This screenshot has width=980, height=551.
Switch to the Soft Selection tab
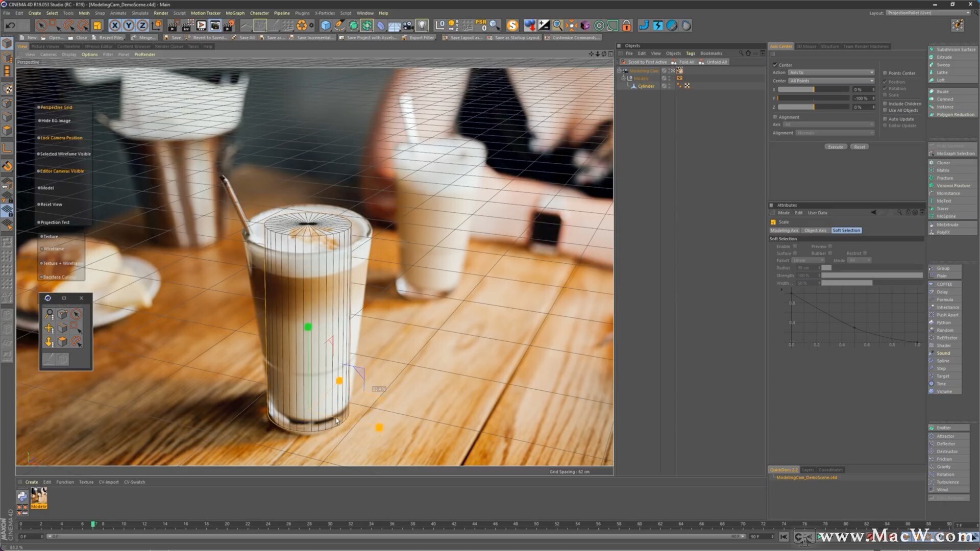846,231
